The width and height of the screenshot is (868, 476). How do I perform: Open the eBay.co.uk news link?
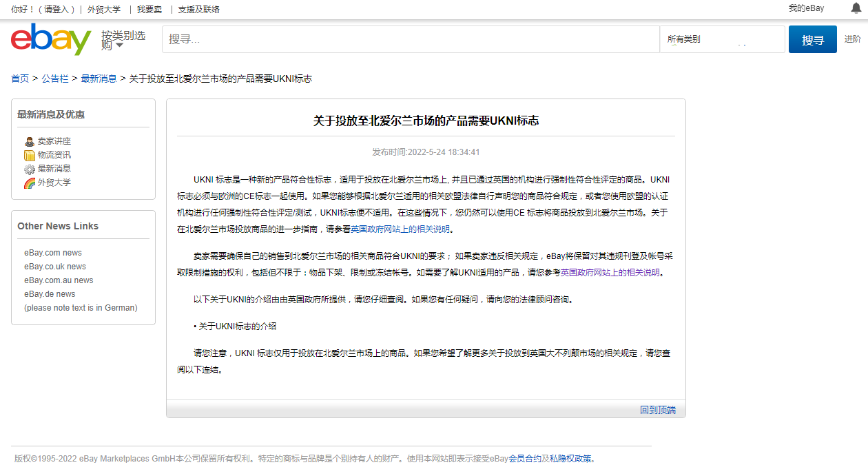tap(55, 267)
